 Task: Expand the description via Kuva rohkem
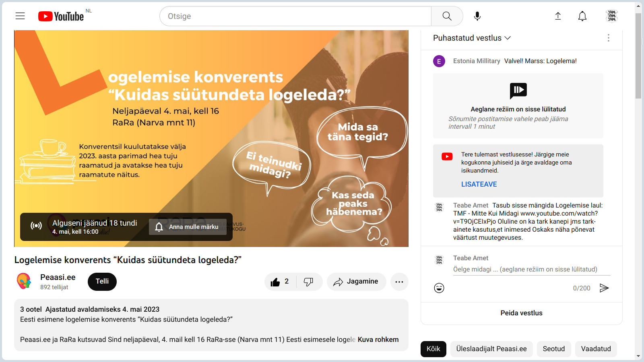pyautogui.click(x=378, y=339)
